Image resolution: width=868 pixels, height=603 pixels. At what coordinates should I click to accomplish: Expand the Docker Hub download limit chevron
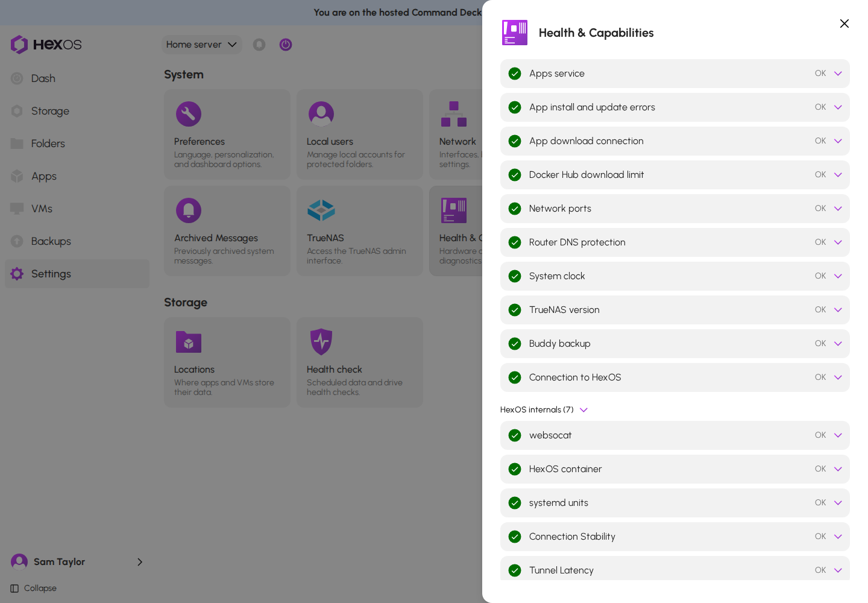click(x=838, y=175)
